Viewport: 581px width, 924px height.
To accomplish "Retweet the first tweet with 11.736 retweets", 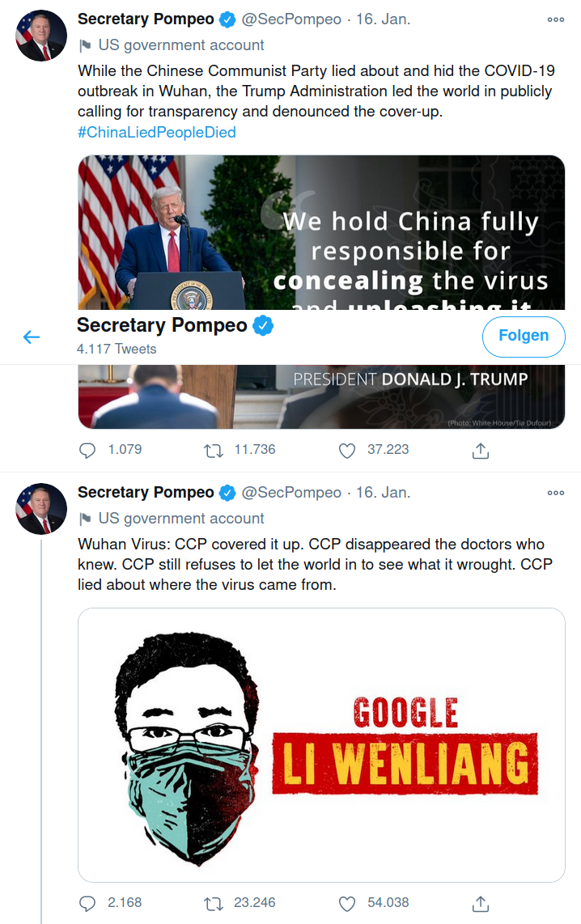I will click(x=214, y=451).
